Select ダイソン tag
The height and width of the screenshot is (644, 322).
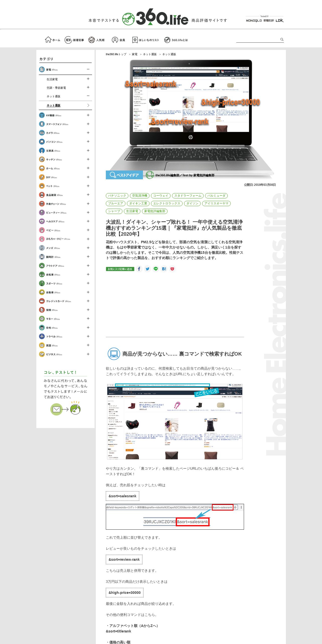tap(192, 203)
